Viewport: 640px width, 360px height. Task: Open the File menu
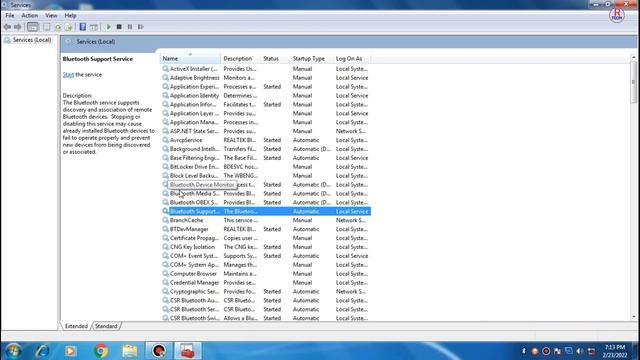coord(10,16)
